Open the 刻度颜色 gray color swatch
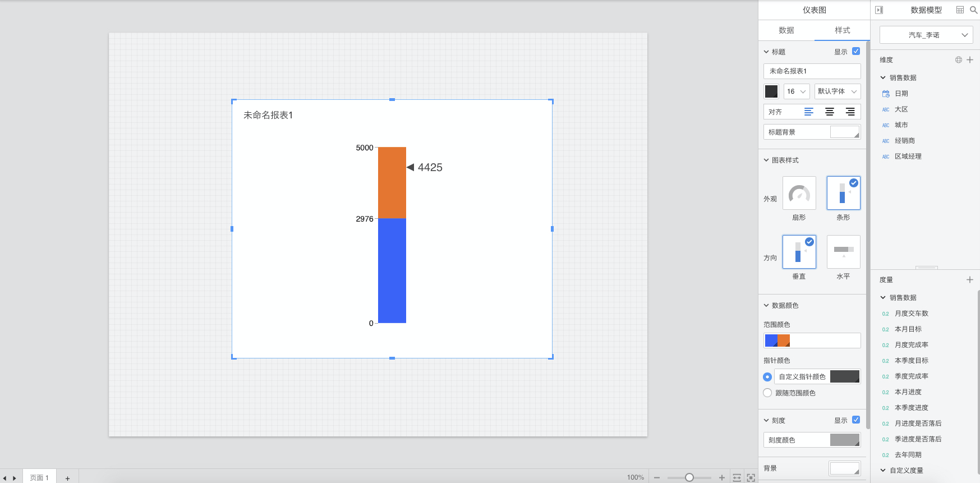The width and height of the screenshot is (980, 483). [844, 440]
